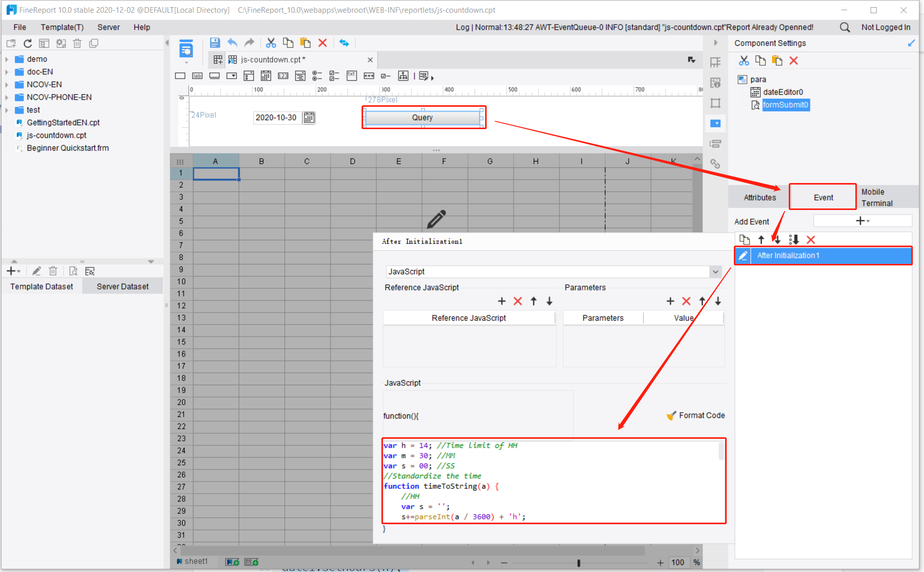Switch to the Attributes tab

(x=760, y=198)
